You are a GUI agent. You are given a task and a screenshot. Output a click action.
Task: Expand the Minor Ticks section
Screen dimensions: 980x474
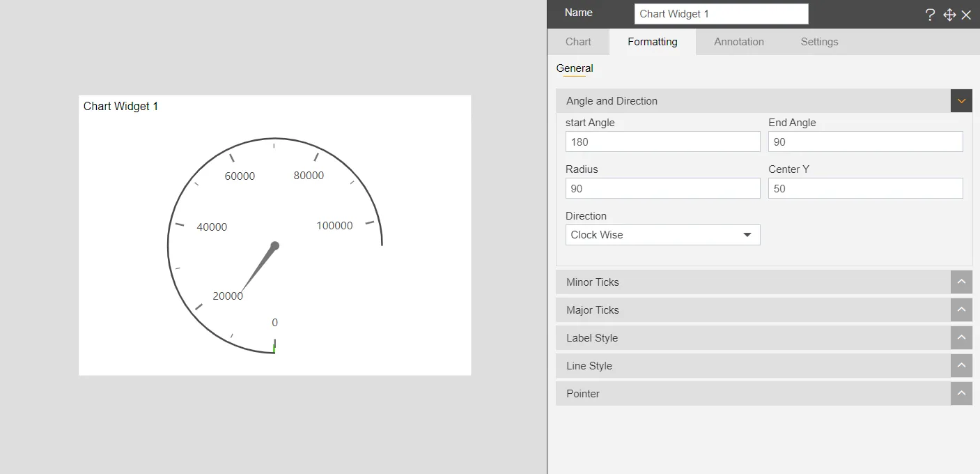coord(960,282)
